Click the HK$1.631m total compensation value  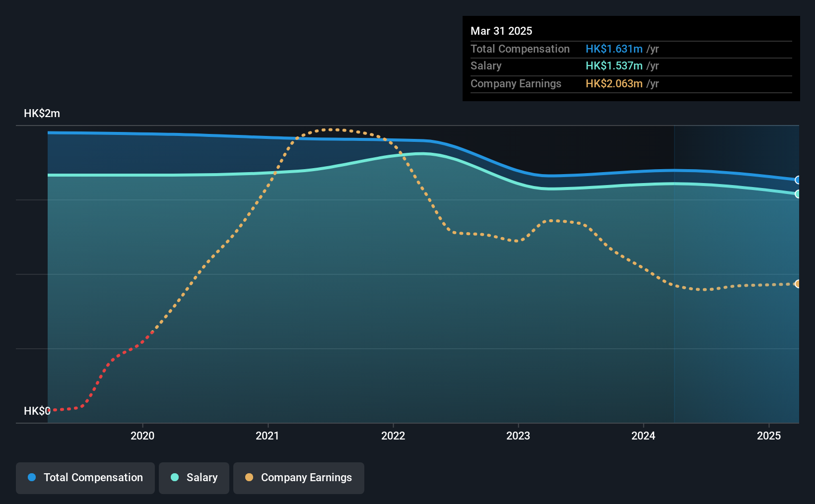[x=614, y=49]
